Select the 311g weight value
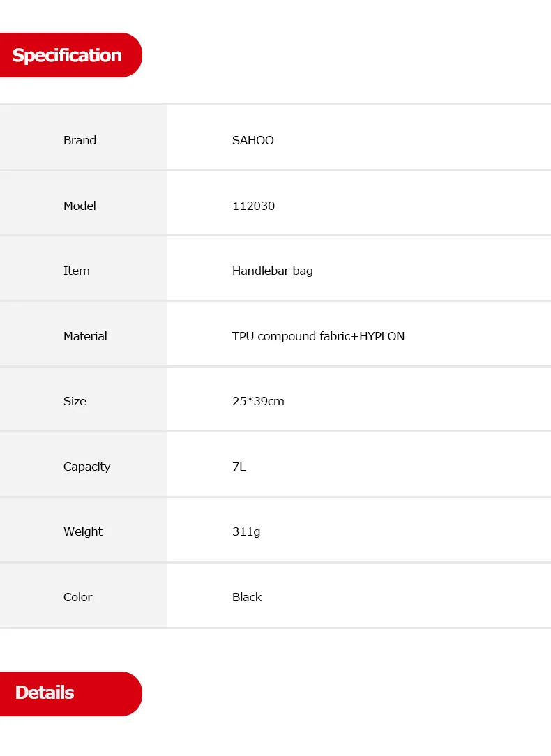The height and width of the screenshot is (756, 551). pos(246,532)
